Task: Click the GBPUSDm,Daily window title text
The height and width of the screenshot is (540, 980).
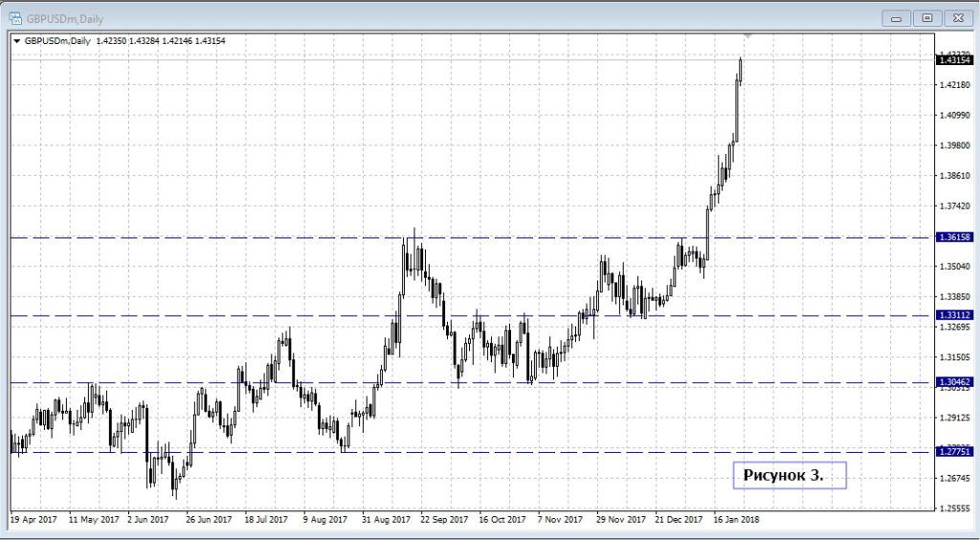Action: coord(65,16)
